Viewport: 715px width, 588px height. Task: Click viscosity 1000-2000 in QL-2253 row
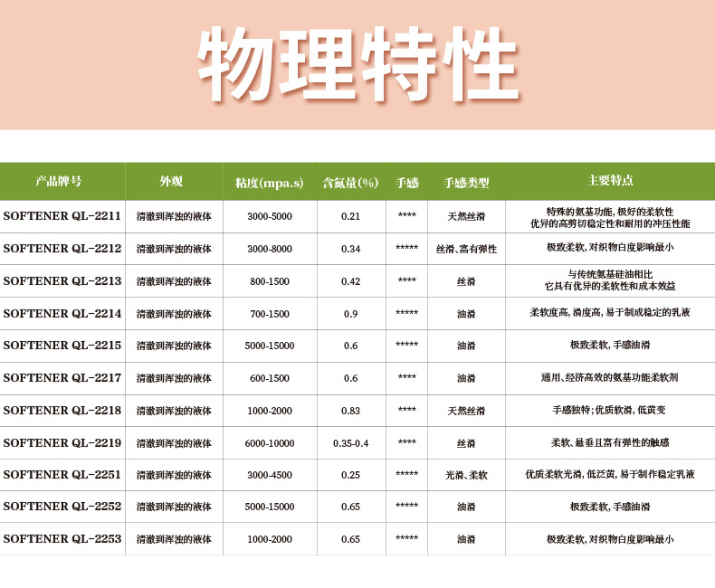(270, 539)
